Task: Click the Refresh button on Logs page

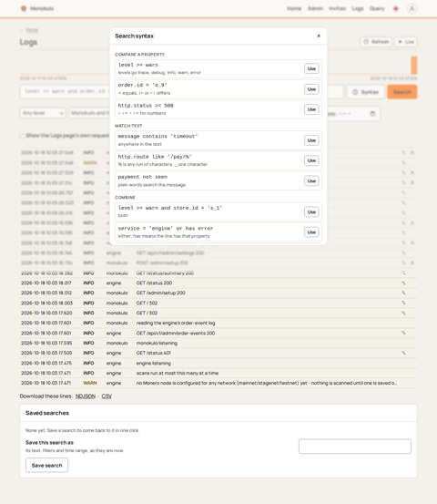Action: coord(376,42)
